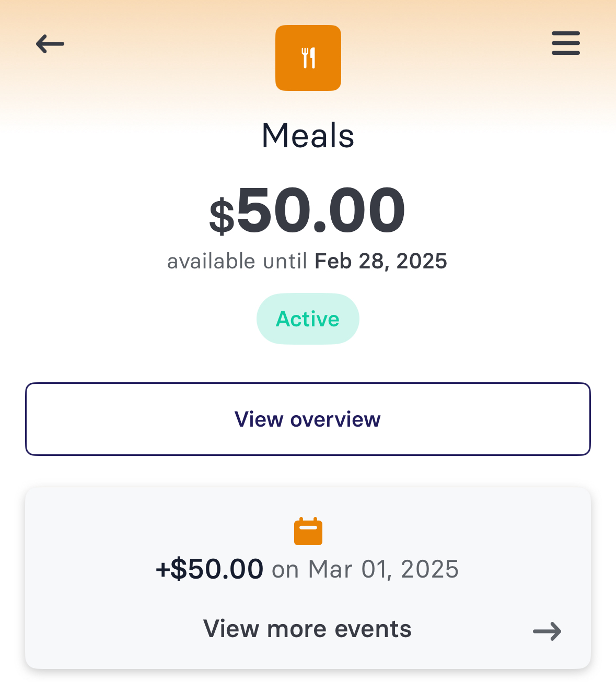
Task: Tap the green Active status badge
Action: coord(308,319)
